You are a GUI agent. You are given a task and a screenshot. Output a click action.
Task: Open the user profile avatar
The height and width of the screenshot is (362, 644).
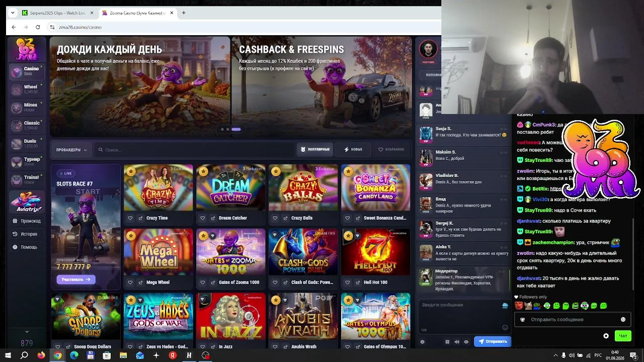click(428, 50)
